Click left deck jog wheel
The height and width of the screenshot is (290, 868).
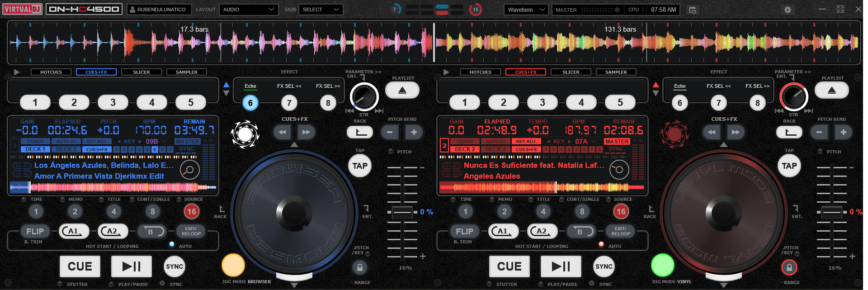tap(294, 213)
